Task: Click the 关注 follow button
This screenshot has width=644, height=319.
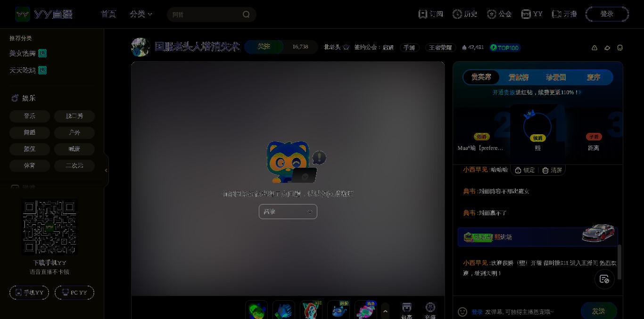Action: point(264,47)
